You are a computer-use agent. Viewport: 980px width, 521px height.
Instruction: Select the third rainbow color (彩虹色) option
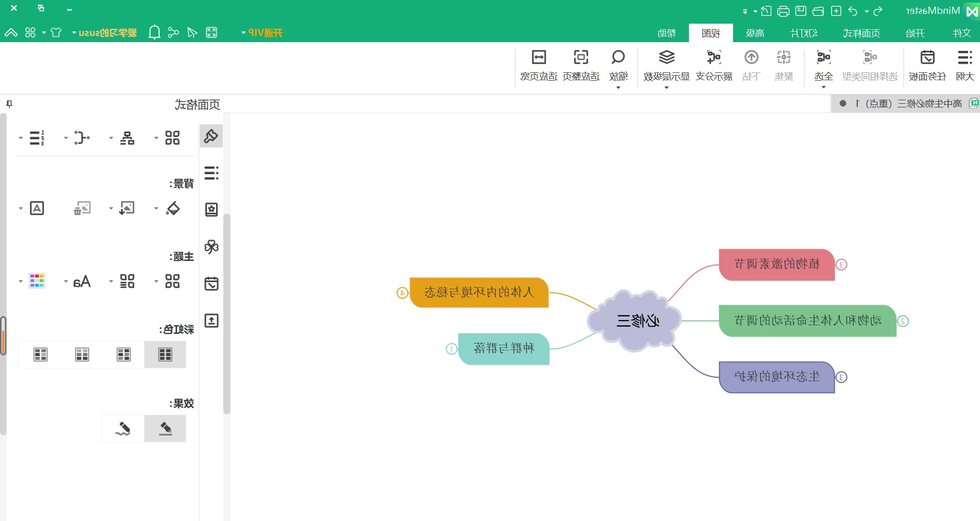(82, 355)
